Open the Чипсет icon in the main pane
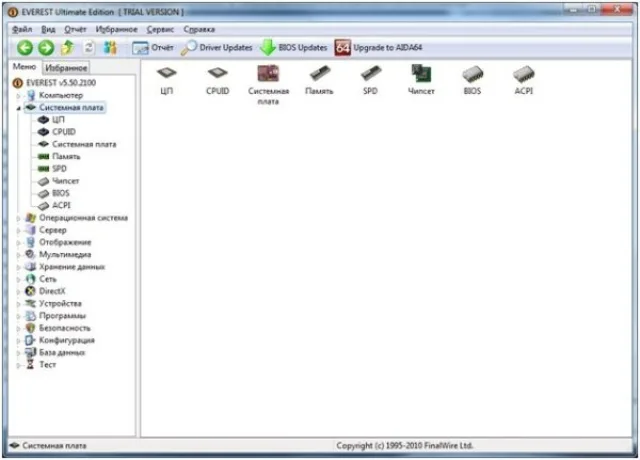640x460 pixels. pos(421,80)
